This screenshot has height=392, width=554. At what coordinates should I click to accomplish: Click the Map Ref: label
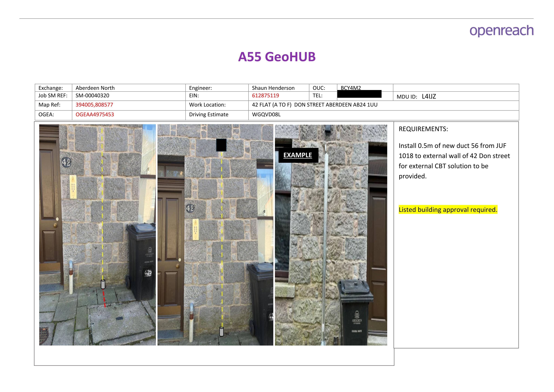(50, 105)
